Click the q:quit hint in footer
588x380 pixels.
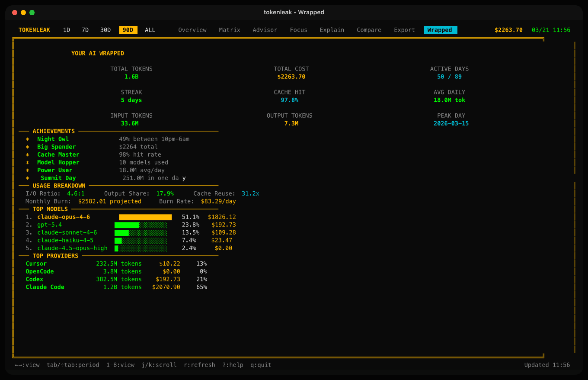click(x=261, y=365)
